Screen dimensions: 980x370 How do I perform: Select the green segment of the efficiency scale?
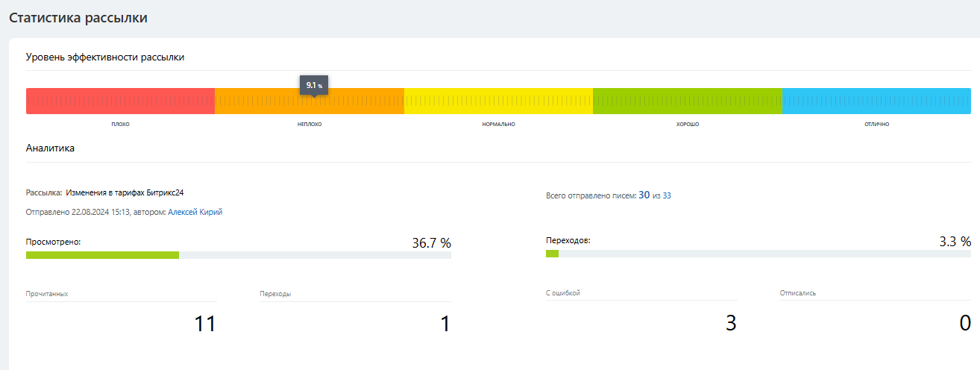(687, 101)
